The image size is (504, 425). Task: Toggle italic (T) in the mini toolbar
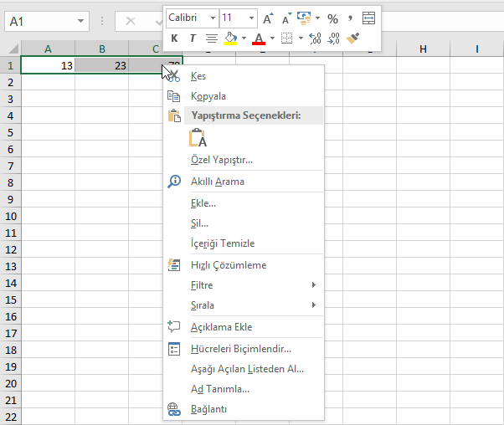click(x=193, y=38)
